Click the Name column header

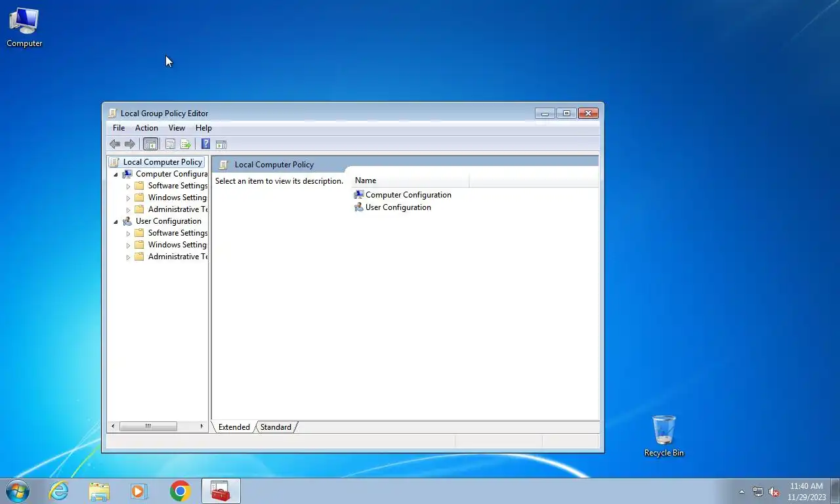(x=410, y=180)
